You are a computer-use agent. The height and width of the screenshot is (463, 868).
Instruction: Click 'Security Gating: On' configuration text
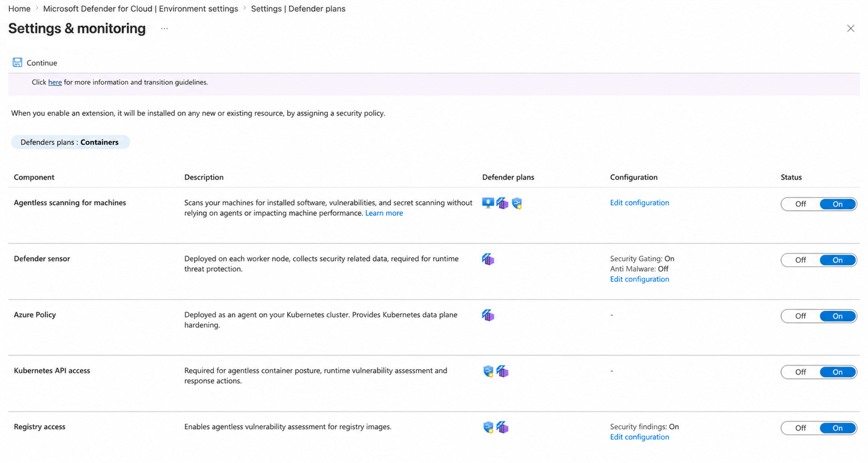(x=642, y=259)
